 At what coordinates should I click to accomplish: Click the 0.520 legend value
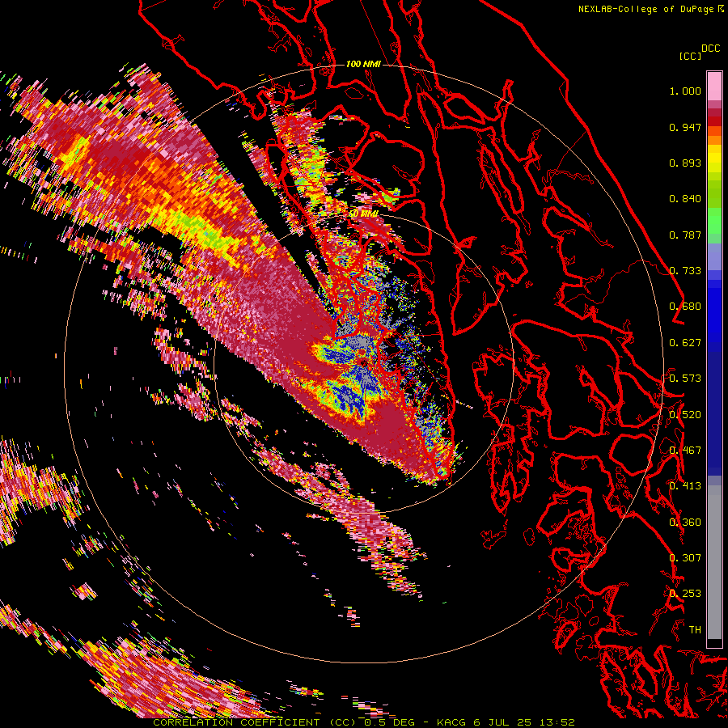[685, 415]
